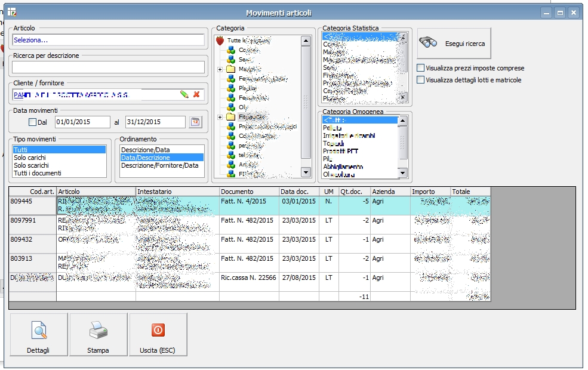Expand the first folder node in Categoria tree
Image resolution: width=588 pixels, height=370 pixels.
tap(220, 69)
